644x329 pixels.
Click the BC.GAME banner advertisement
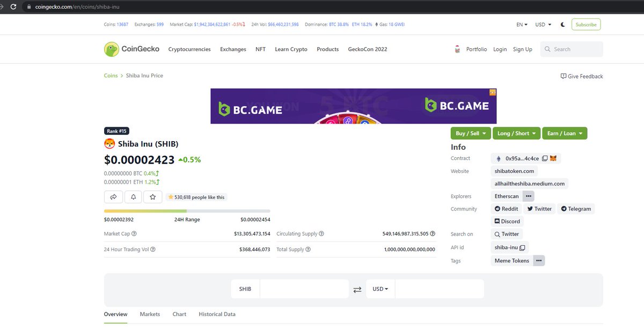coord(354,106)
